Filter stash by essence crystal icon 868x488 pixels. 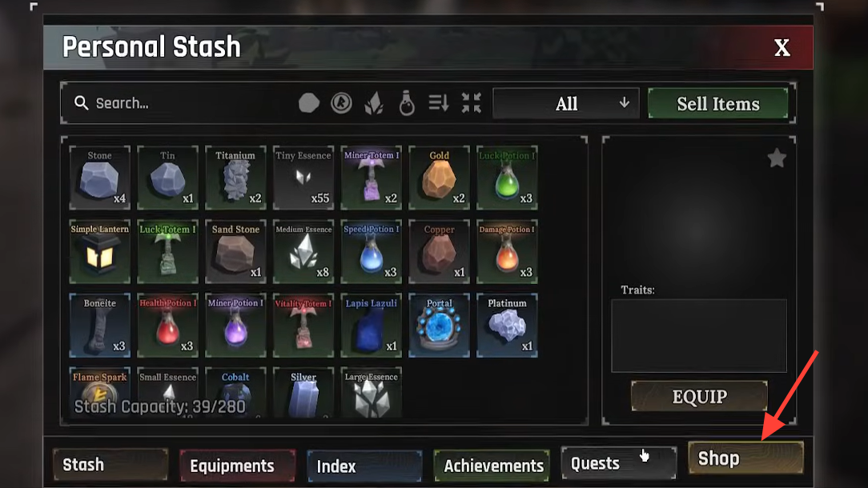[374, 103]
